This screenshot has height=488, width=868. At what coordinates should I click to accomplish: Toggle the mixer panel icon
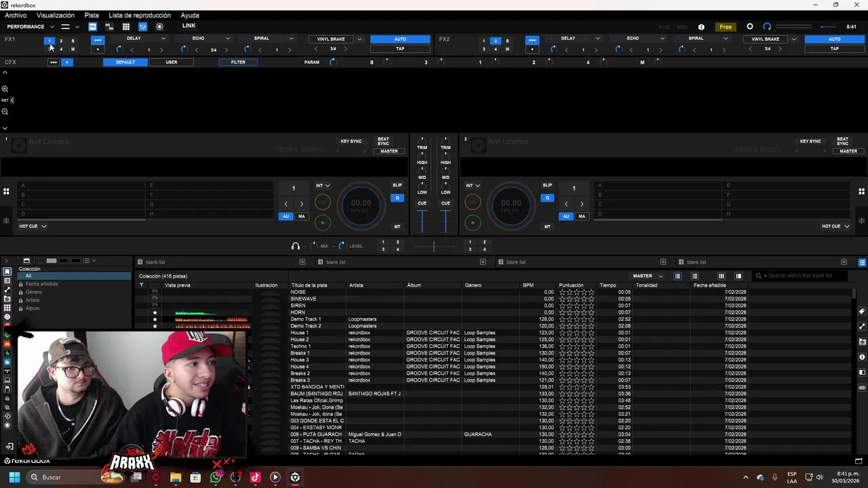pyautogui.click(x=142, y=26)
